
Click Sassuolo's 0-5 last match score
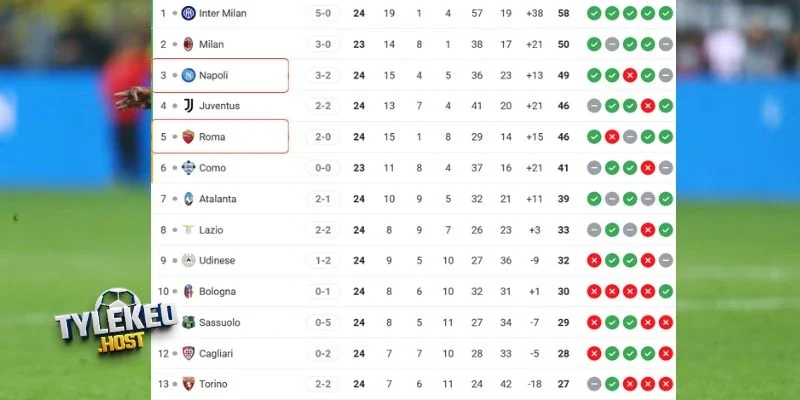tap(322, 322)
